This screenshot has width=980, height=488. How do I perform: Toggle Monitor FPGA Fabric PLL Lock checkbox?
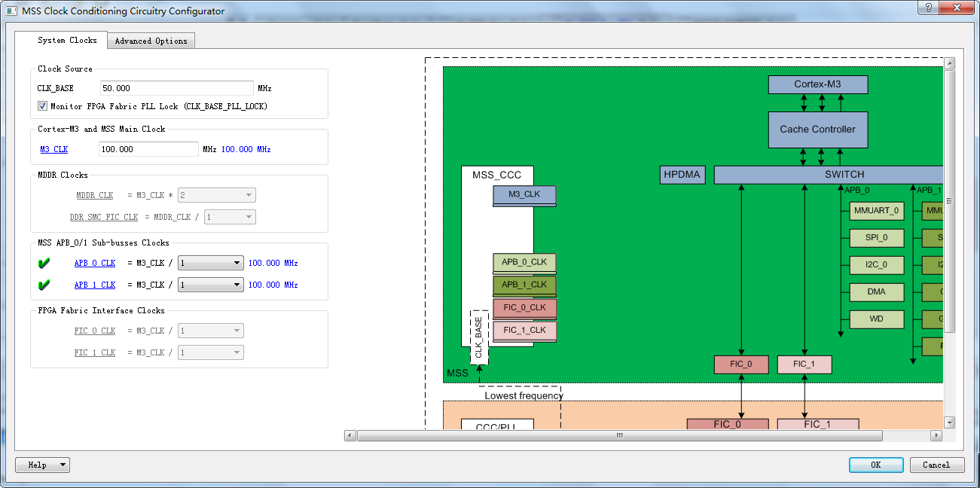[x=42, y=105]
